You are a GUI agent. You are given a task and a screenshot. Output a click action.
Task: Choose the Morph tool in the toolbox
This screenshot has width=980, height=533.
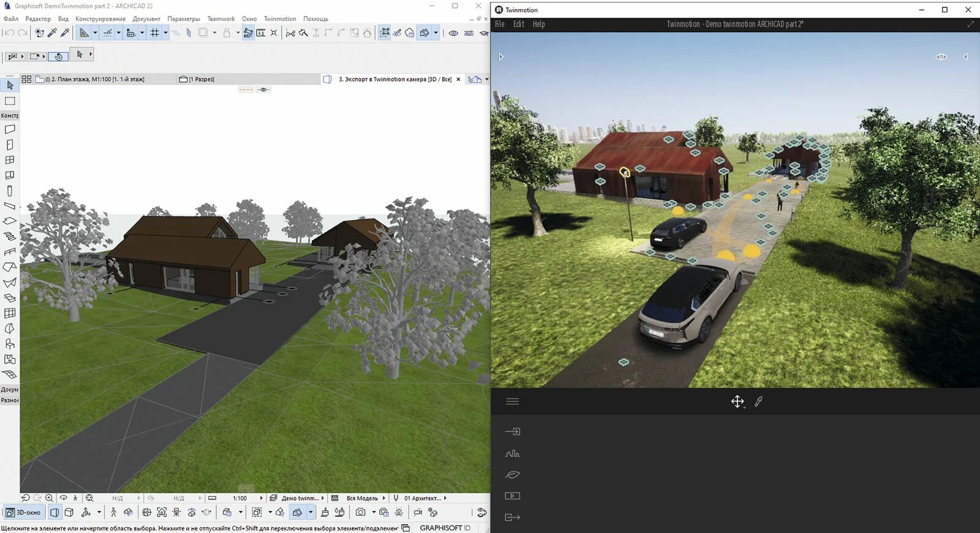pyautogui.click(x=10, y=328)
